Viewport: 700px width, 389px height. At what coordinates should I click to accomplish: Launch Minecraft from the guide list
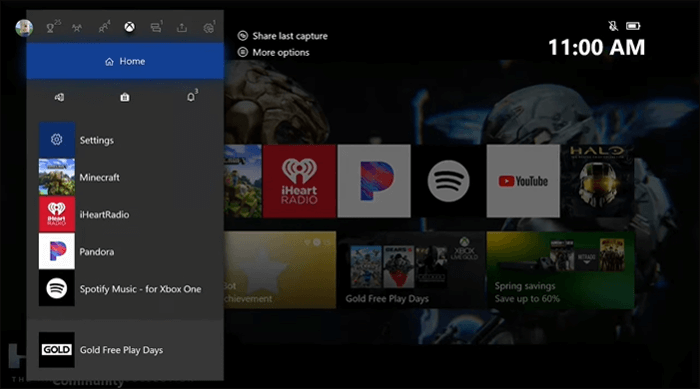(125, 177)
